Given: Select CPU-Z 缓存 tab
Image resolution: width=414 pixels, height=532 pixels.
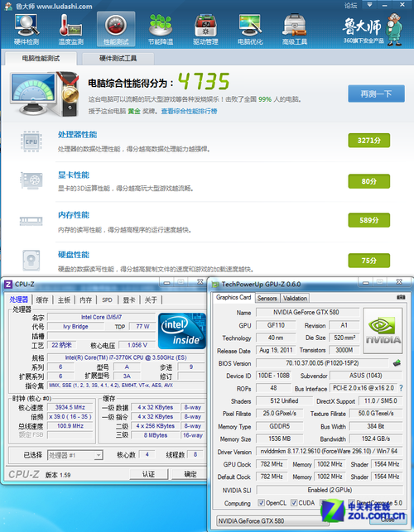Looking at the screenshot, I should pos(42,300).
